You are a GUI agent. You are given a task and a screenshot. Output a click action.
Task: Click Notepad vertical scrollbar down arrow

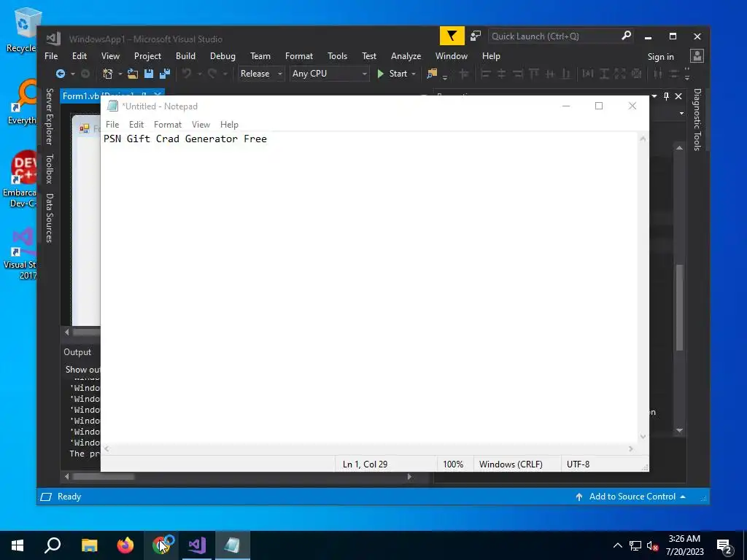click(643, 437)
